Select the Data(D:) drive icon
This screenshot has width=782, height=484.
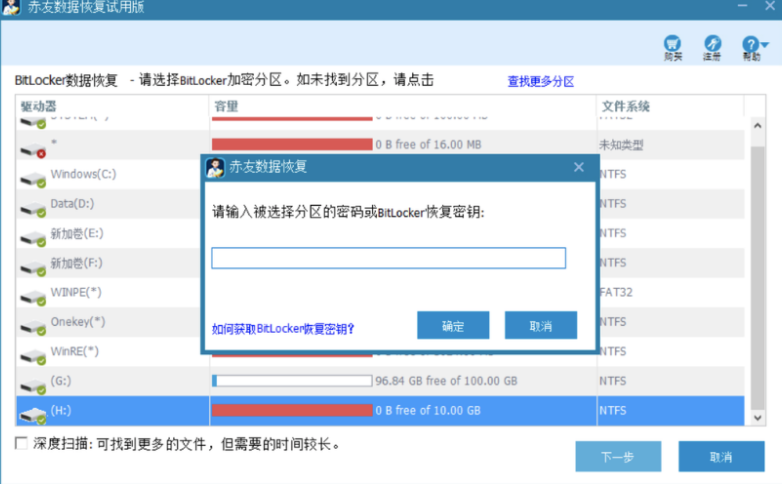[x=33, y=209]
